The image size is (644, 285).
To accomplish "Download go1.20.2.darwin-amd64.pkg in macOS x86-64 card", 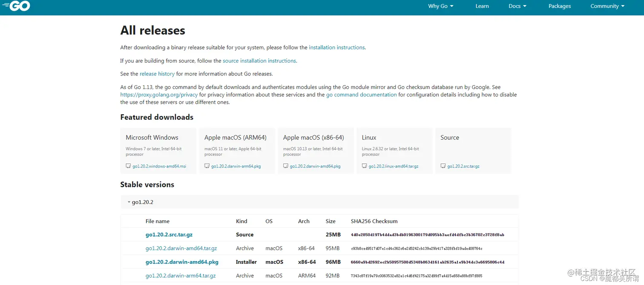I will pos(315,166).
